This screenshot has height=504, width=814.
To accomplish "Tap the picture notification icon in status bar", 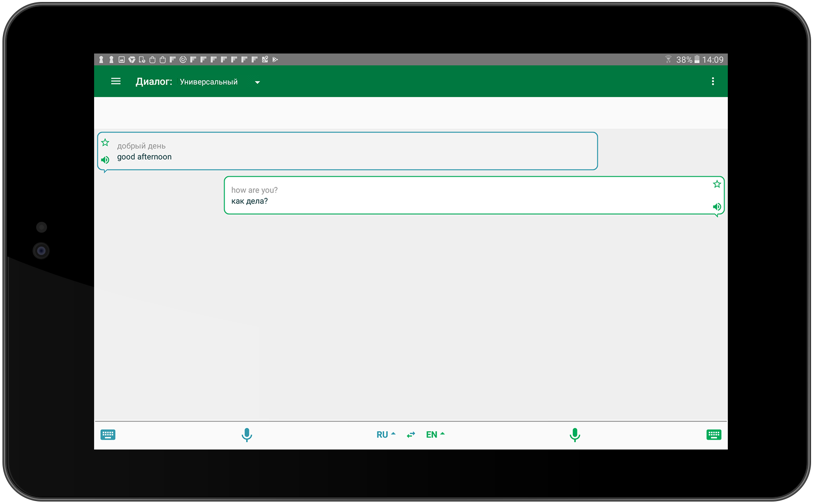I will [121, 59].
